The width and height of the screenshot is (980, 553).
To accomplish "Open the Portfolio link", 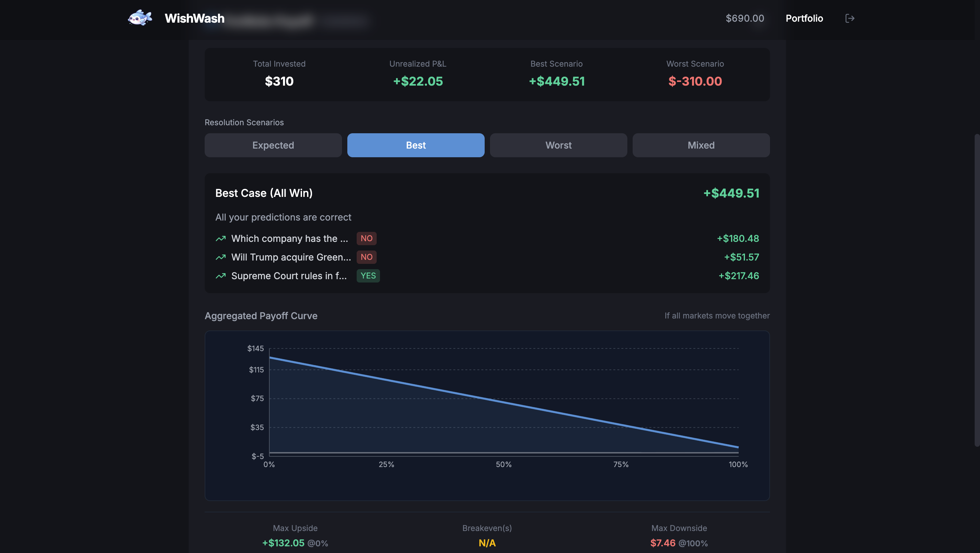I will pos(804,18).
